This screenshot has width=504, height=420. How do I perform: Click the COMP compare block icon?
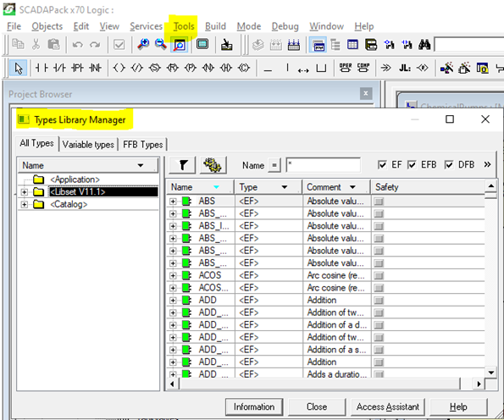[363, 68]
